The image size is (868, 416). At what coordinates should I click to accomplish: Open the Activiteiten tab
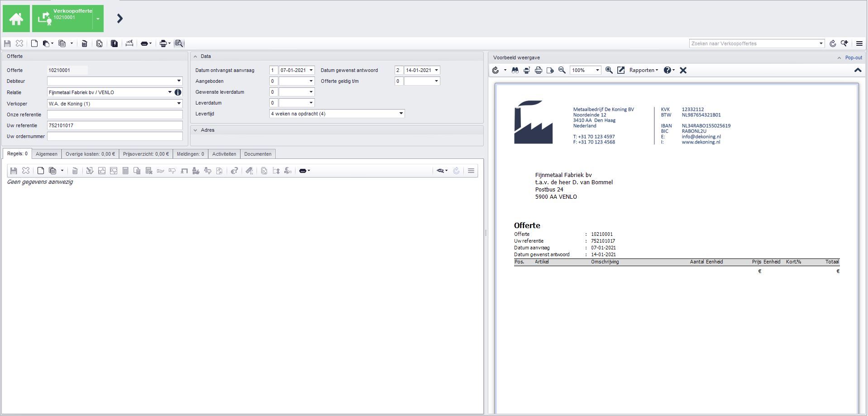click(x=224, y=154)
